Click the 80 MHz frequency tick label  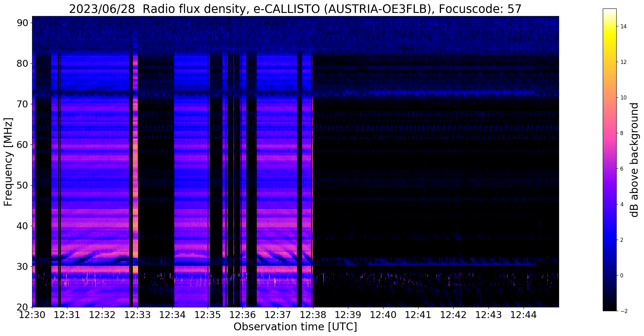[23, 63]
